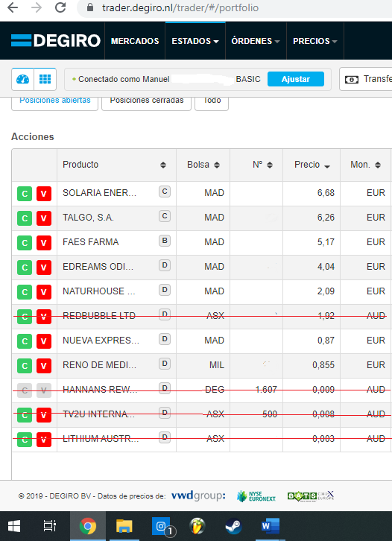Viewport: 392px width, 541px height.
Task: Open FL Studio from the taskbar
Action: pos(197,526)
